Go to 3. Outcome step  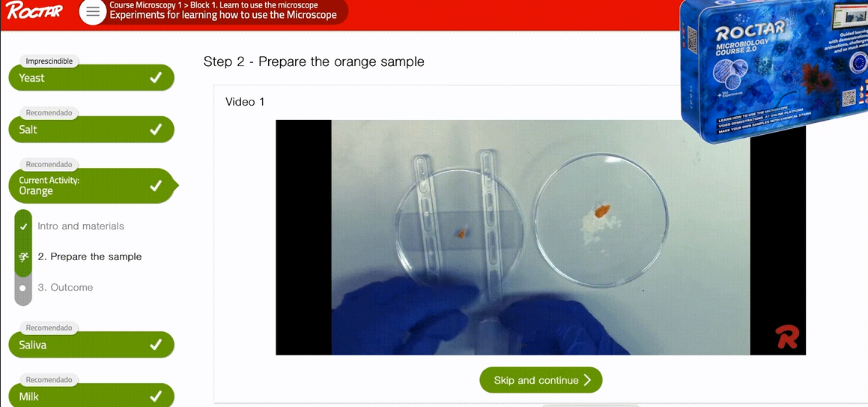[x=65, y=287]
